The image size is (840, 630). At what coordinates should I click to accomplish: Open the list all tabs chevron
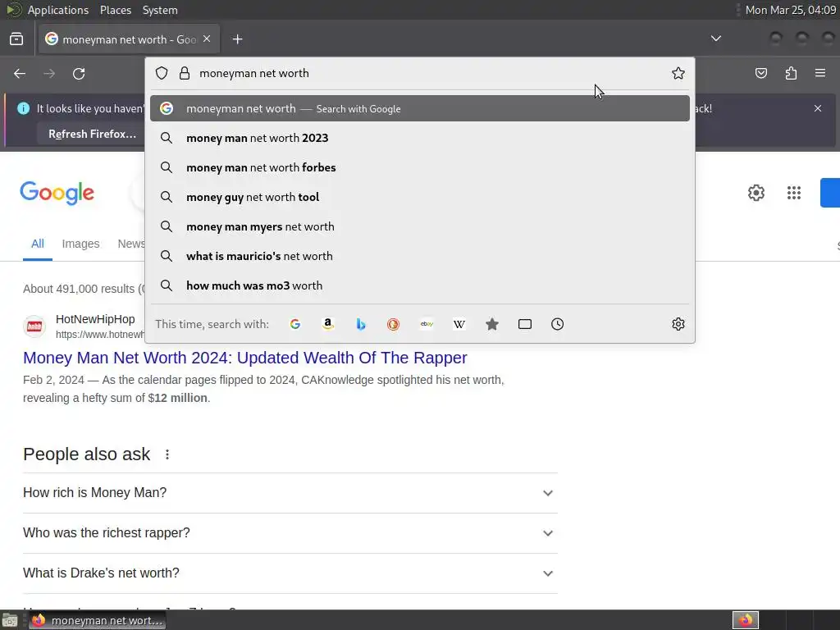[715, 39]
